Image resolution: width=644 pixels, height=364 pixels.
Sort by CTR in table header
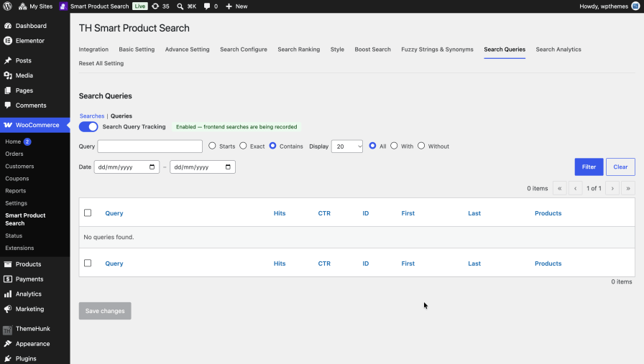pyautogui.click(x=324, y=213)
